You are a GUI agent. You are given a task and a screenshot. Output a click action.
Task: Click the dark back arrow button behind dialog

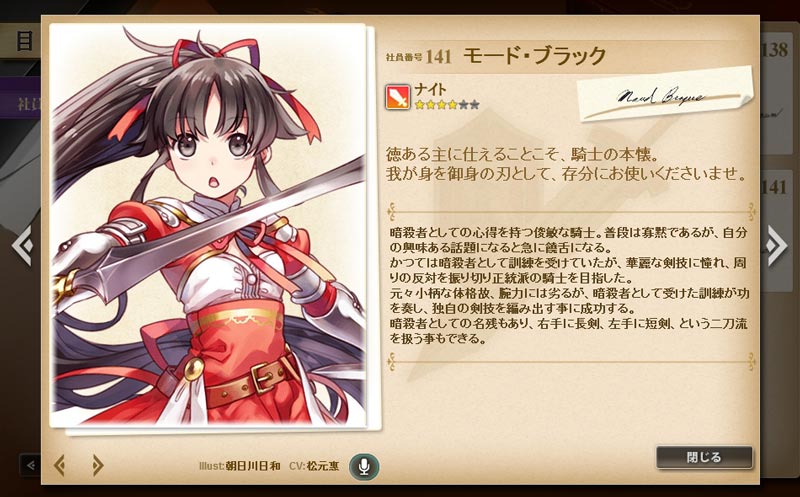[x=30, y=465]
